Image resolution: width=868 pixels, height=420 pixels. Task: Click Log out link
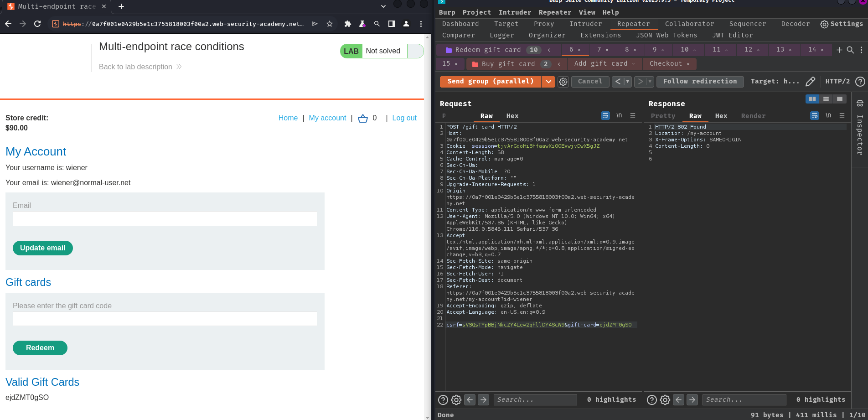(404, 118)
